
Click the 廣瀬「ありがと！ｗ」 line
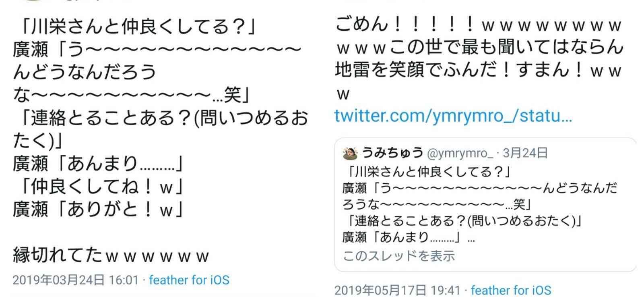coord(99,209)
